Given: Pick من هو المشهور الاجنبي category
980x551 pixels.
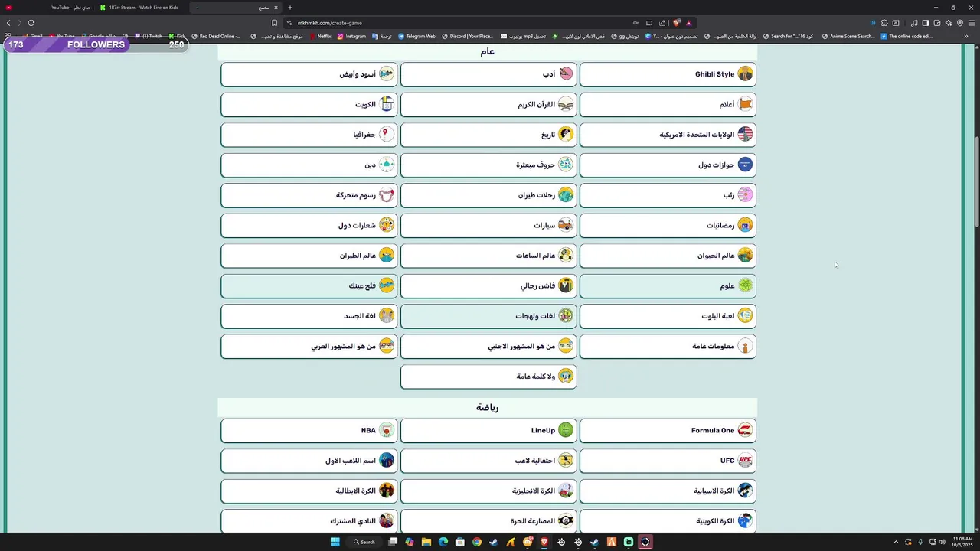Looking at the screenshot, I should click(x=488, y=346).
